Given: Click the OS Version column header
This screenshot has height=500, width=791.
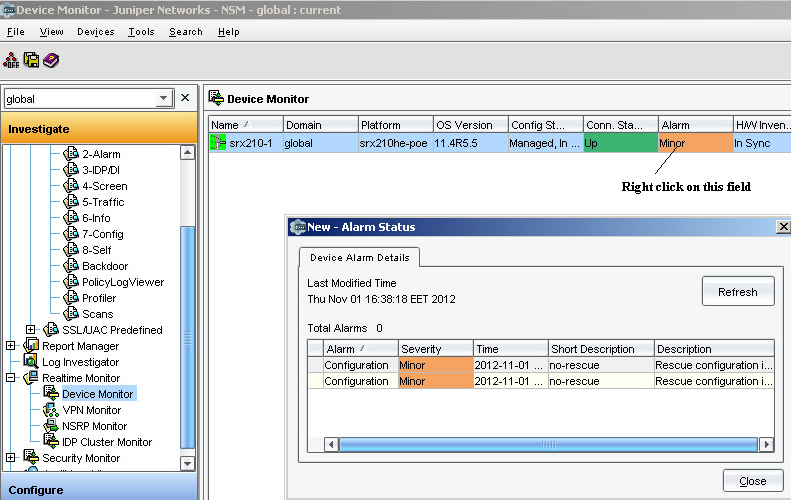Looking at the screenshot, I should (470, 125).
